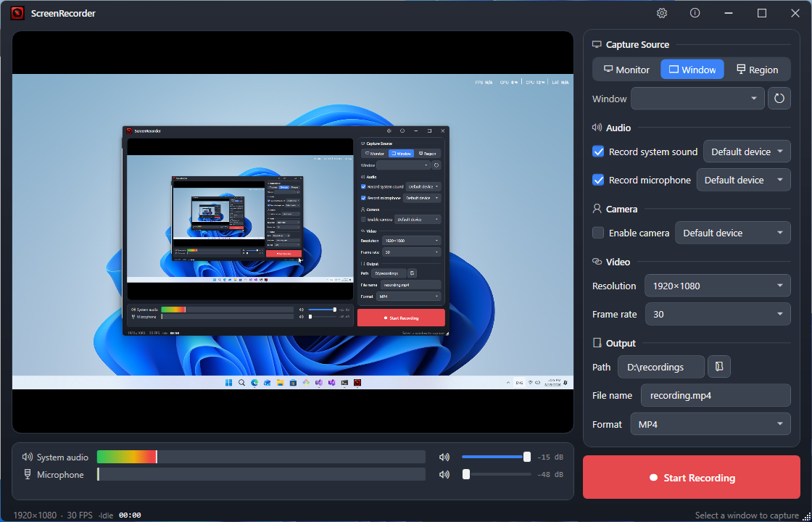812x522 pixels.
Task: Click the Start Recording button
Action: 692,478
